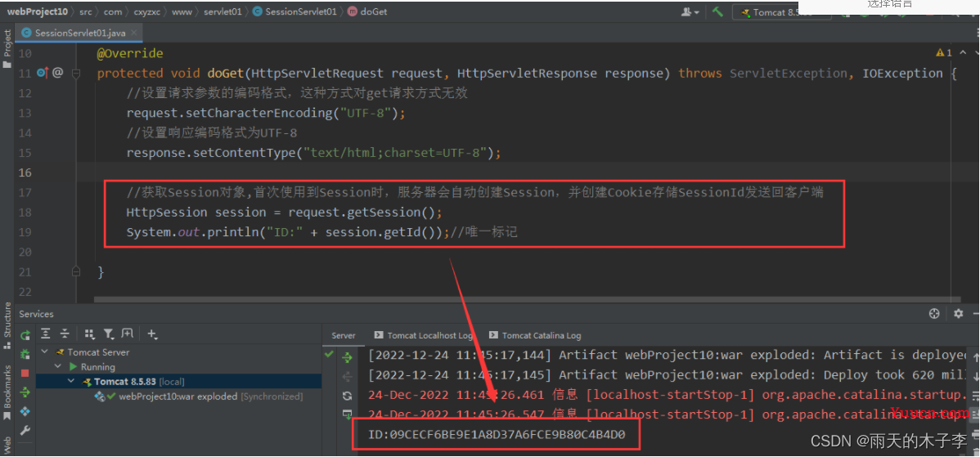Switch to the Tomcat Localhost Log tab

click(x=423, y=335)
